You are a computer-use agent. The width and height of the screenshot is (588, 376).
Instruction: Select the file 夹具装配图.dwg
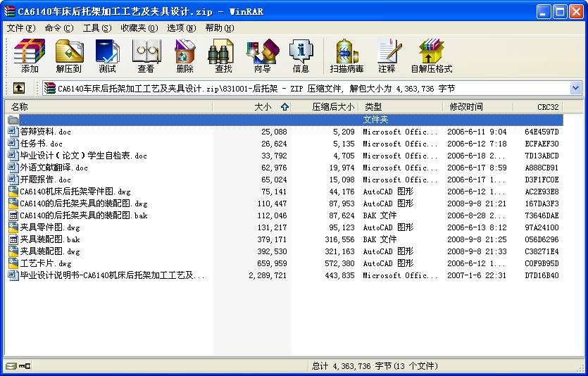(x=49, y=251)
